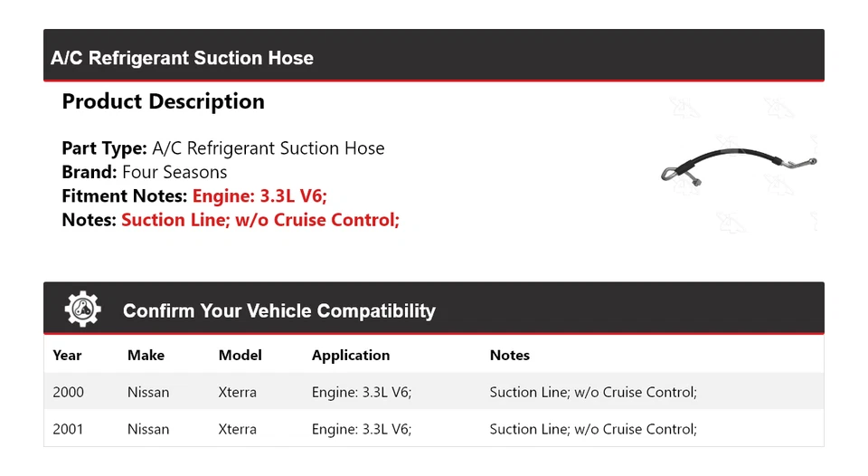Click Xterra in the 2001 row
Image resolution: width=868 pixels, height=476 pixels.
[x=237, y=429]
